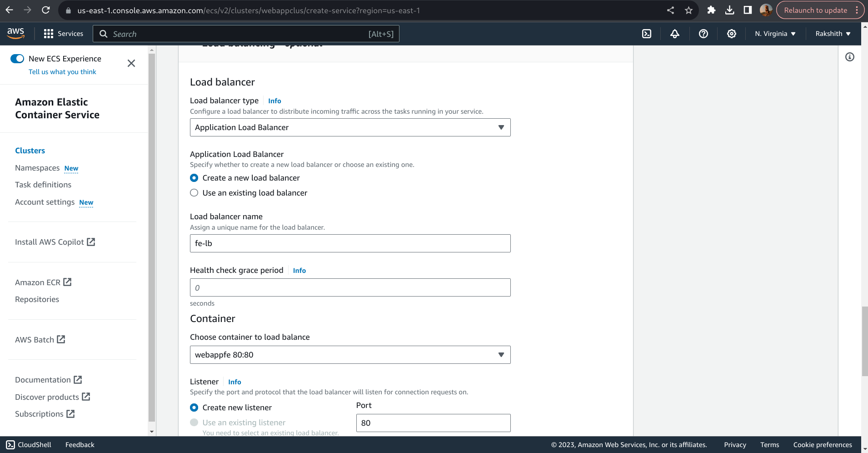Click the help question mark icon
The image size is (868, 453).
click(x=703, y=34)
